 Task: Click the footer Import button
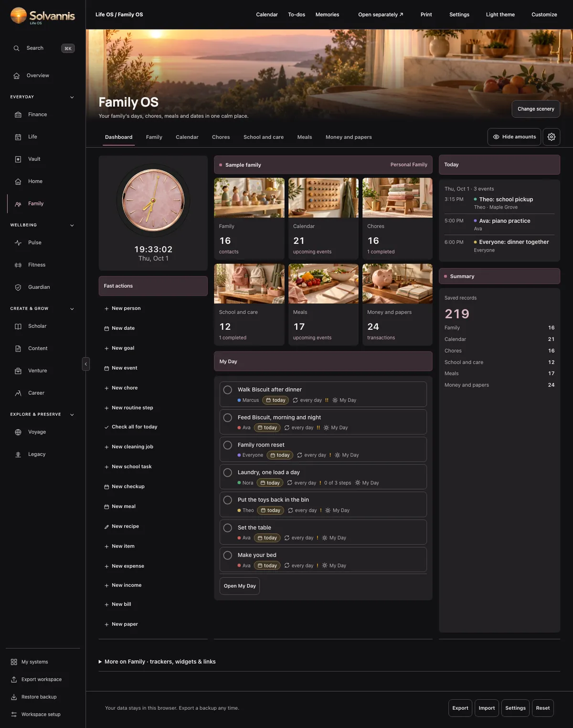coord(487,708)
